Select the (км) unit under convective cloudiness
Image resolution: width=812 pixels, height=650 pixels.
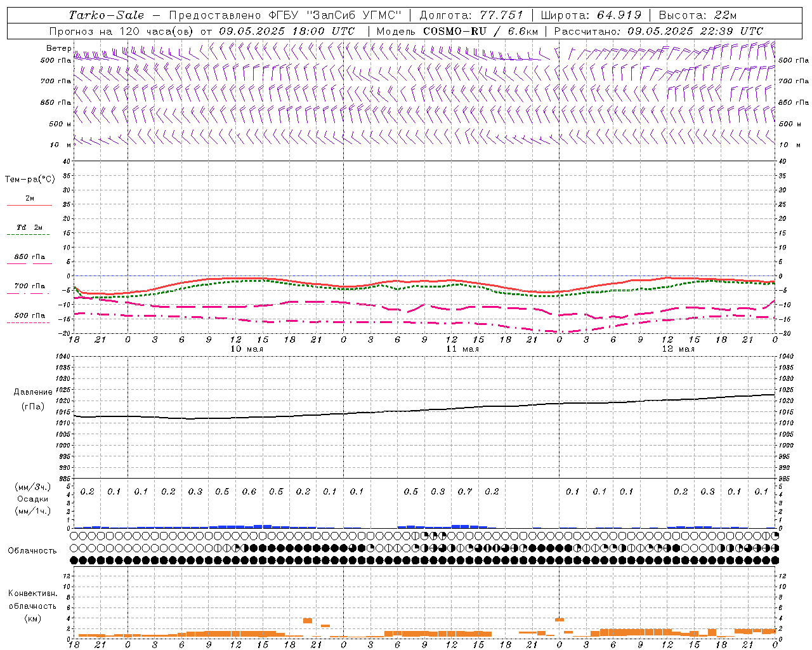33,618
